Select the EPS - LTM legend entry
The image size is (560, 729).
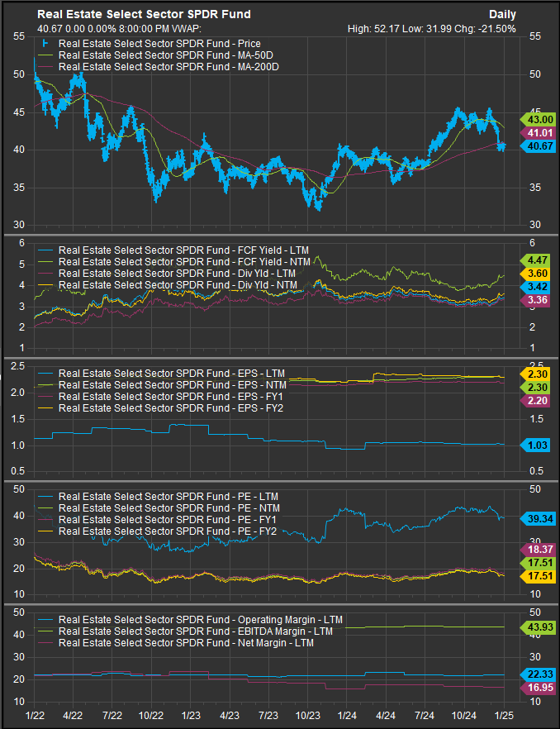pyautogui.click(x=171, y=373)
